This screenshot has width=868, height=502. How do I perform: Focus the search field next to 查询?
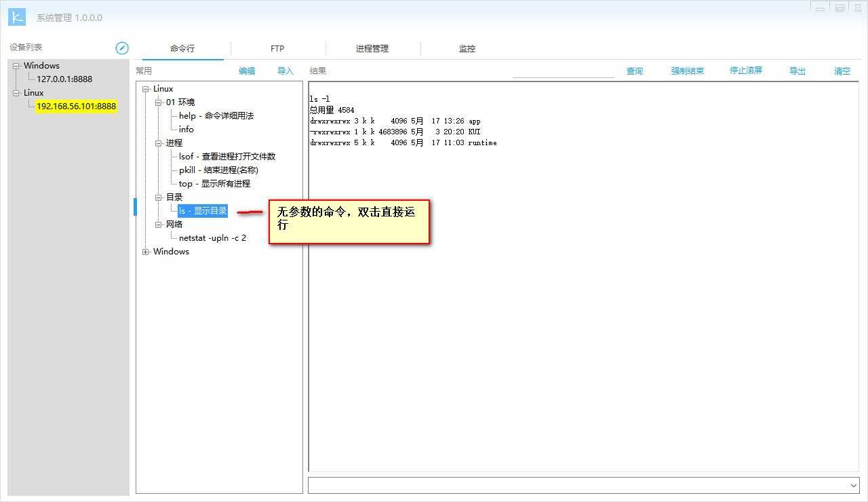tap(563, 71)
